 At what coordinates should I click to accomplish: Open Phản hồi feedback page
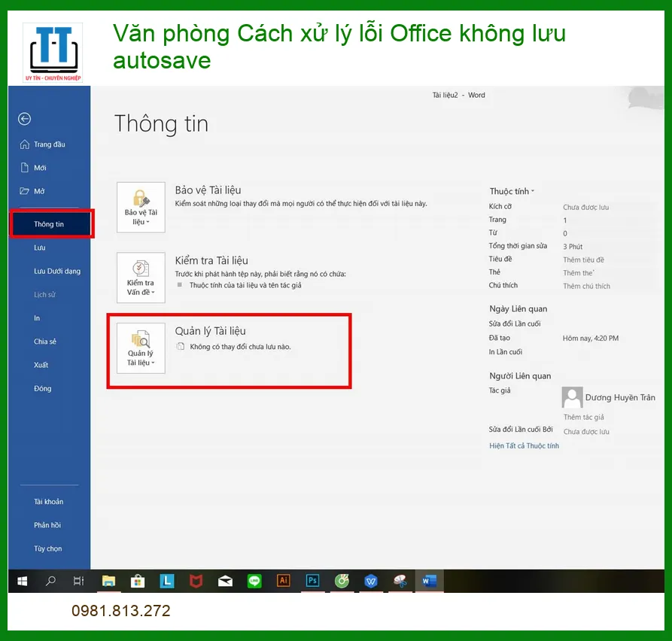coord(47,525)
